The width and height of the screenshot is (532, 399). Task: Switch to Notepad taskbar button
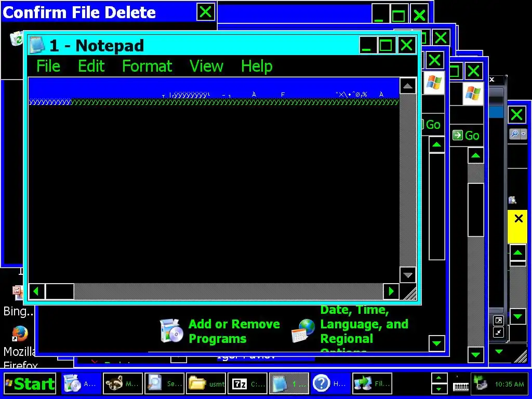[x=289, y=384]
